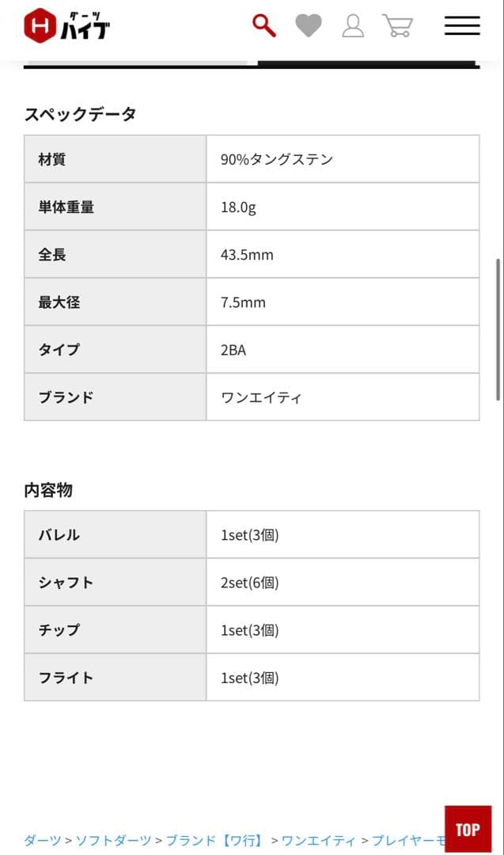Image resolution: width=504 pixels, height=855 pixels.
Task: Open the hamburger navigation menu
Action: tap(461, 25)
